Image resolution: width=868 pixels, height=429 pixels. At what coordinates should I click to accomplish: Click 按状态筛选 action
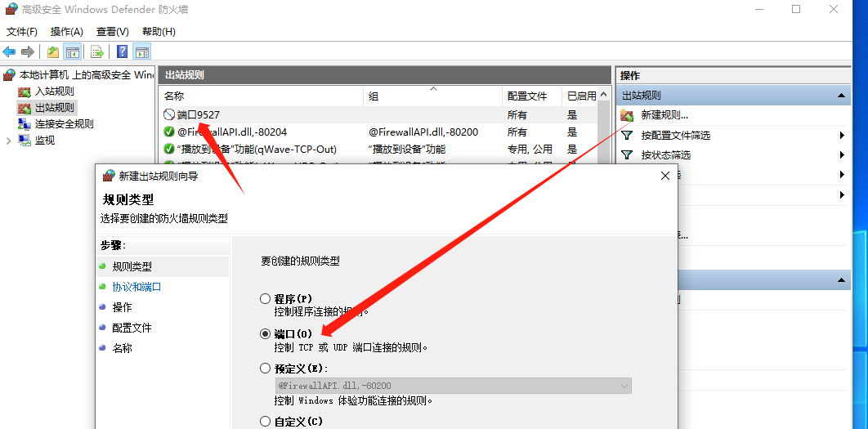pos(666,155)
